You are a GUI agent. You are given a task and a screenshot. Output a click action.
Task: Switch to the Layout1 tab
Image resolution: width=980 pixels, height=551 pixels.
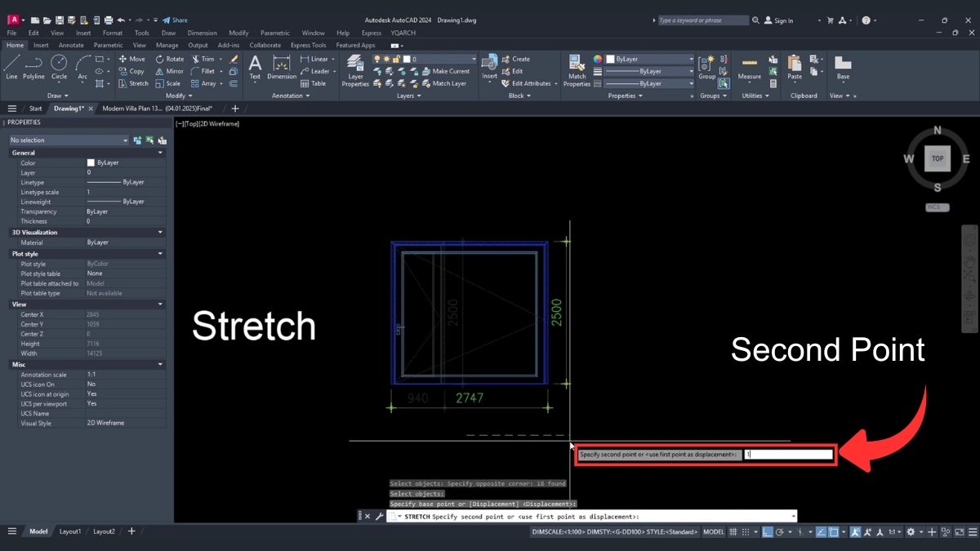click(x=70, y=531)
